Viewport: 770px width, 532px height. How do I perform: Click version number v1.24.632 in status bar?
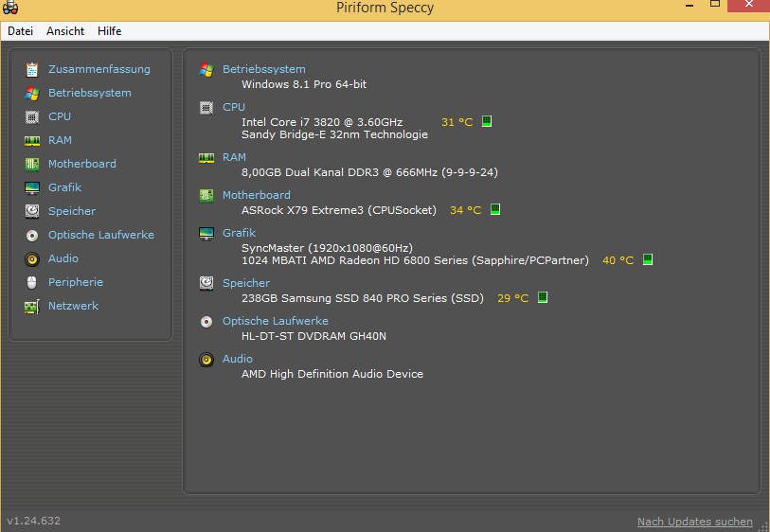tap(34, 521)
